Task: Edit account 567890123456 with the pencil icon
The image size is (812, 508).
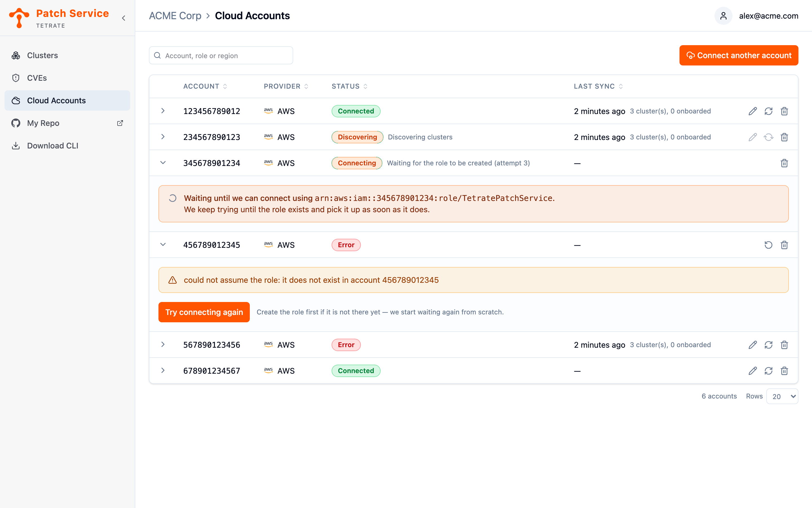Action: 753,345
